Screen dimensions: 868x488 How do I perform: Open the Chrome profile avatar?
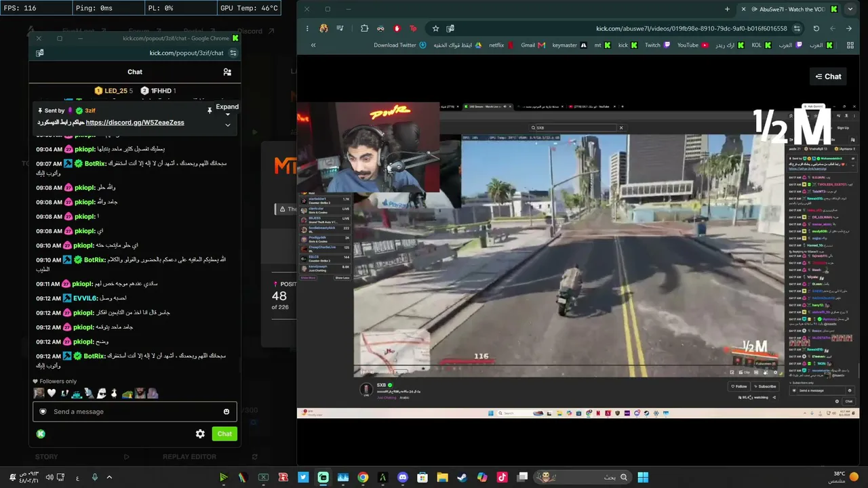[323, 28]
